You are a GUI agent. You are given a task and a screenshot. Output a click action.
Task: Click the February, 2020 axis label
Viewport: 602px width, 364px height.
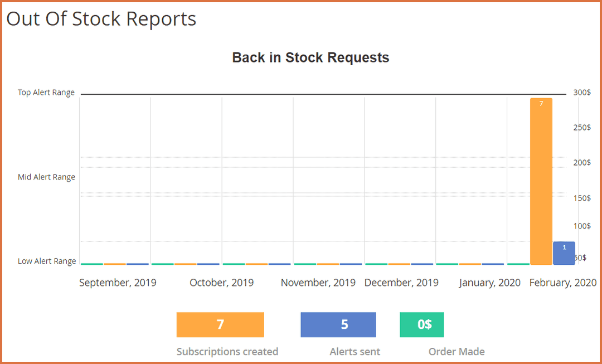pyautogui.click(x=562, y=283)
